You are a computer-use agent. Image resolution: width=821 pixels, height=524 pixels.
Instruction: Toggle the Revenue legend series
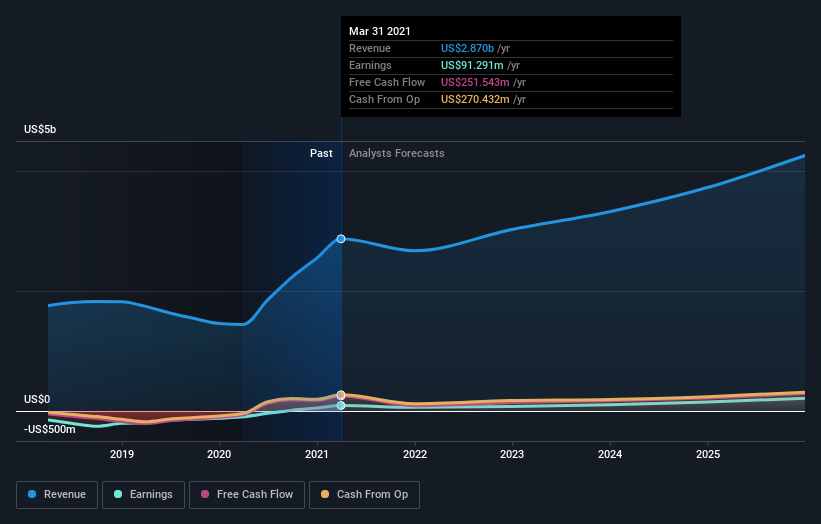(x=57, y=495)
